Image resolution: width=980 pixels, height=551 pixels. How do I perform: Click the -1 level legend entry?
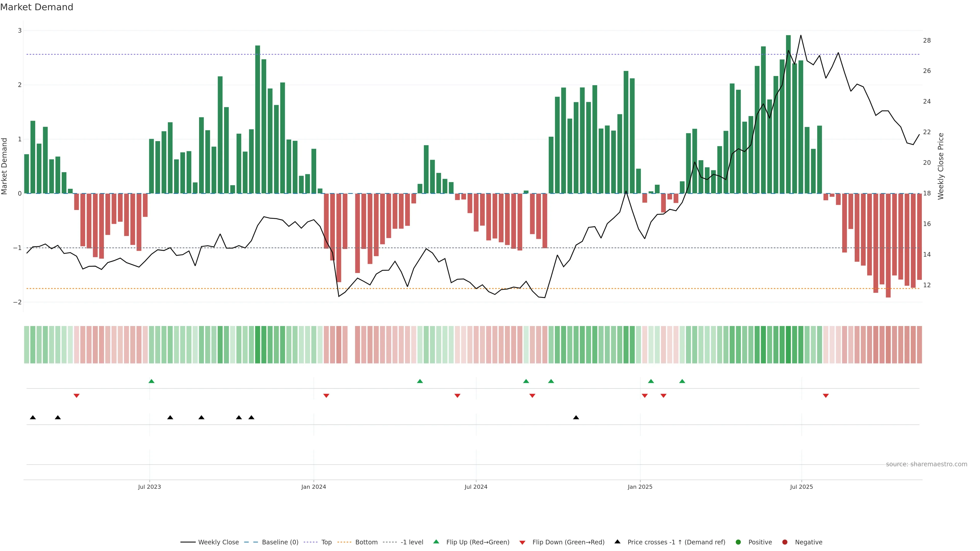pyautogui.click(x=412, y=542)
